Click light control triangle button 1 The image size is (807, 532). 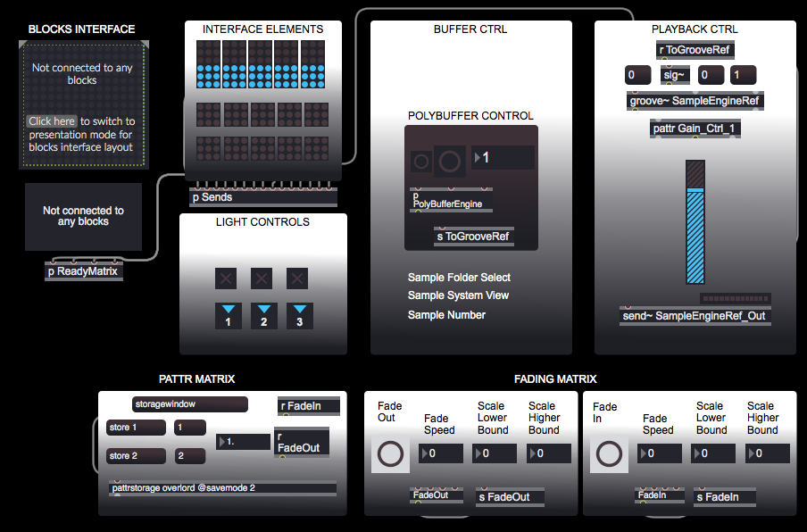pos(228,316)
